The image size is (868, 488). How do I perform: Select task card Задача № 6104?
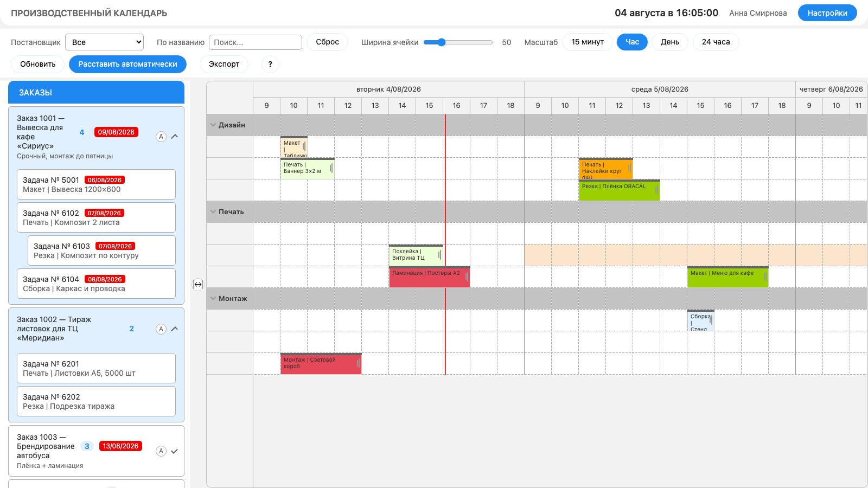point(96,284)
